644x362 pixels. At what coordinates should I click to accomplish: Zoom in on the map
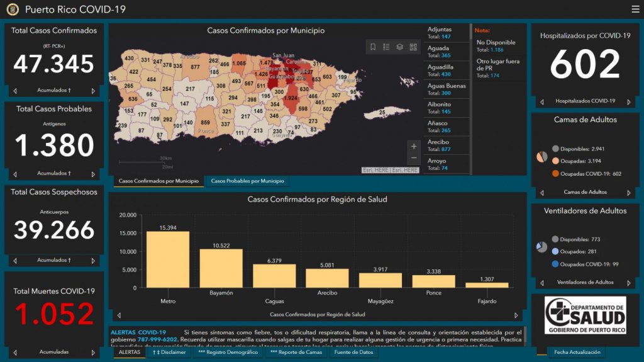point(413,147)
